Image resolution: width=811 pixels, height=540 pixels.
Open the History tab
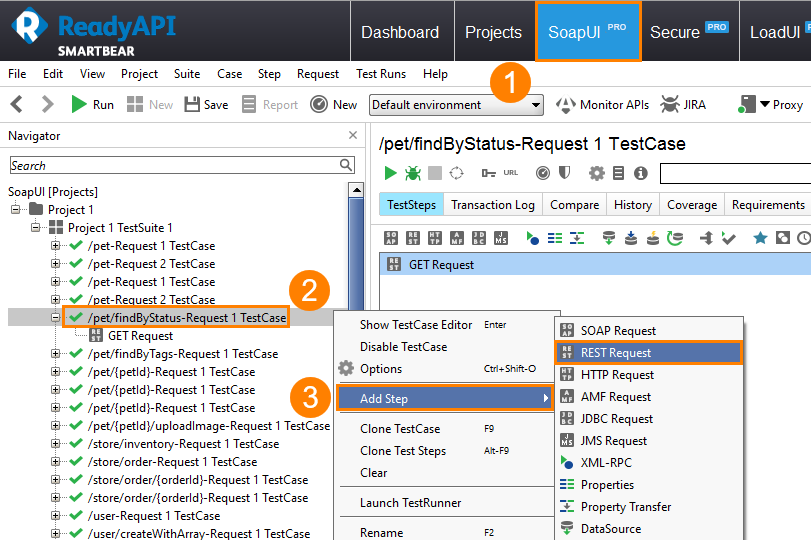pyautogui.click(x=633, y=205)
